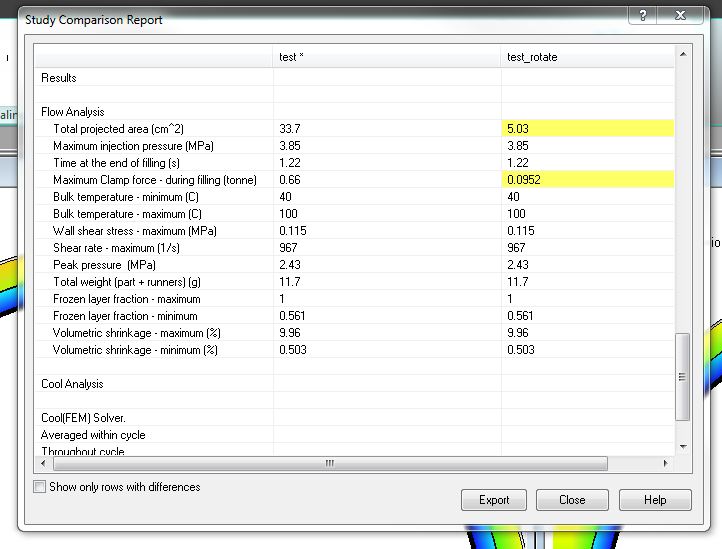Select 'Maximum Clamp force - during filling (tonne)'

click(x=155, y=180)
